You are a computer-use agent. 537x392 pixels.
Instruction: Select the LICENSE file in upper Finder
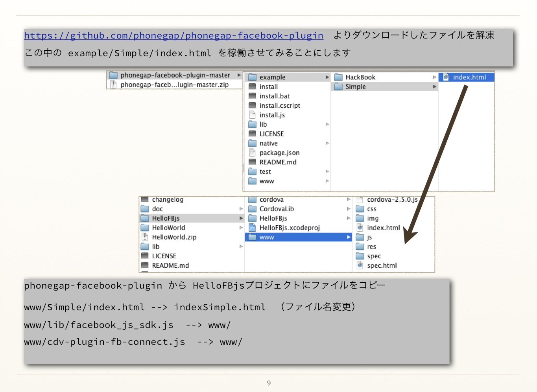[x=288, y=134]
